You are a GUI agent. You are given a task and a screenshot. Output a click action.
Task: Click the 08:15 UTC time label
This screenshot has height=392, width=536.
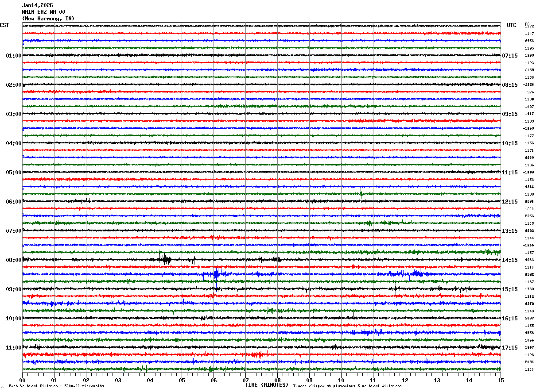tap(510, 85)
